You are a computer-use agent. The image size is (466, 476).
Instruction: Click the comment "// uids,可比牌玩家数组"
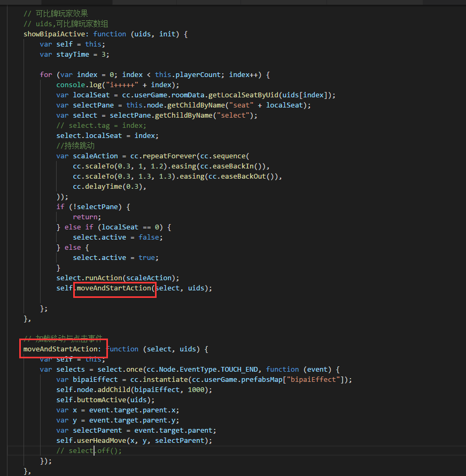[66, 24]
